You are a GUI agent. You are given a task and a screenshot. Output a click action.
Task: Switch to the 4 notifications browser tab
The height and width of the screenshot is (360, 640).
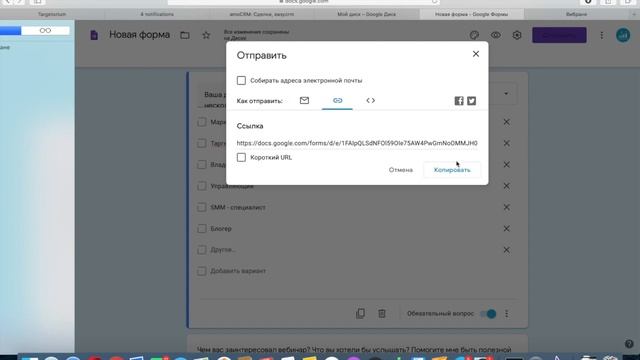click(x=157, y=14)
